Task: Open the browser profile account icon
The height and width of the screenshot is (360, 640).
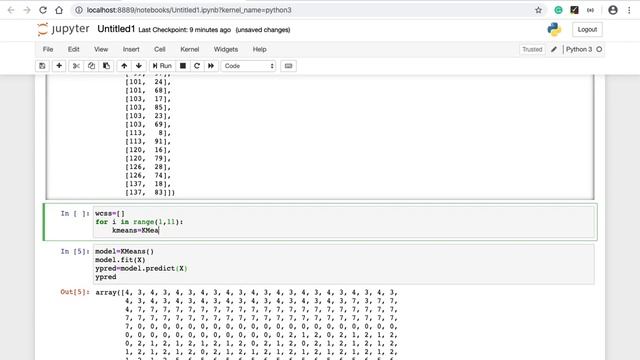Action: pos(613,10)
